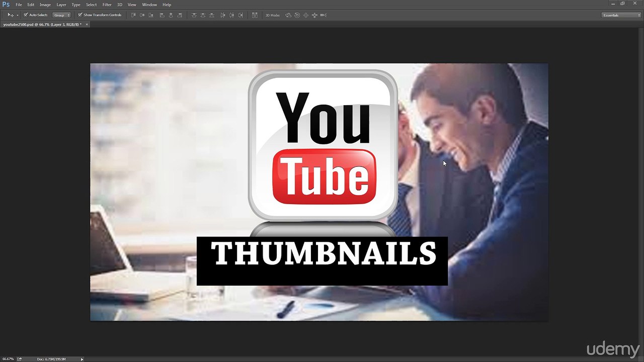Click the Auto-Align Layers icon
644x362 pixels.
click(x=255, y=15)
